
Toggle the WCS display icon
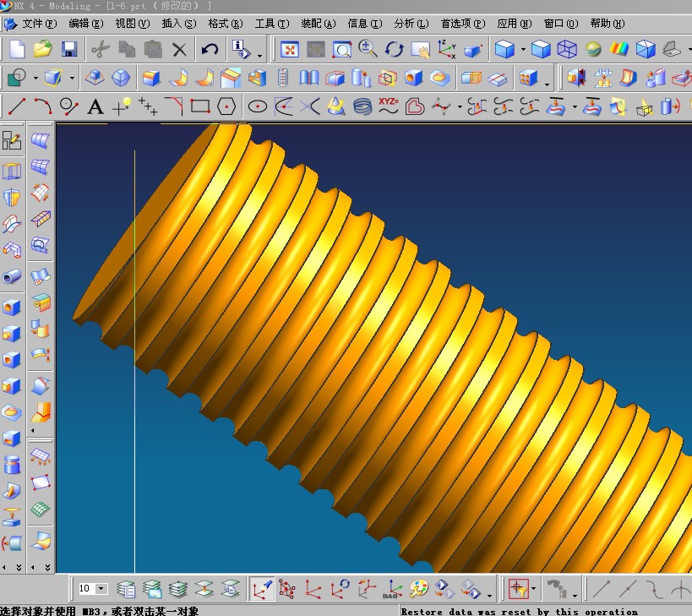(x=262, y=589)
